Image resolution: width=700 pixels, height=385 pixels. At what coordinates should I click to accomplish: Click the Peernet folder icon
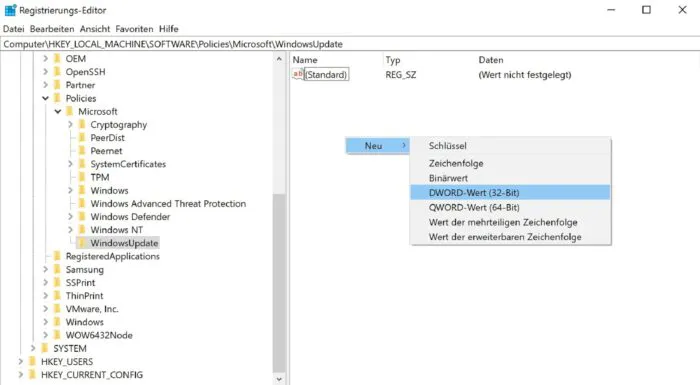click(82, 151)
